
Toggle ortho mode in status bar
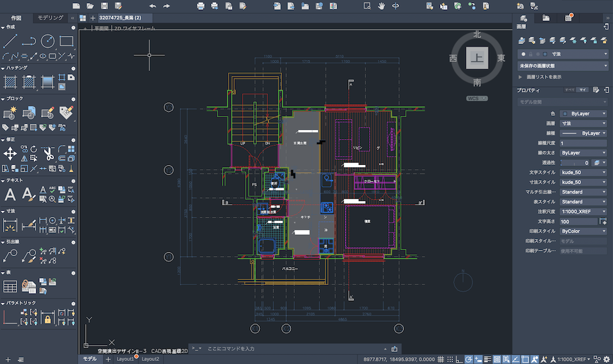click(459, 359)
